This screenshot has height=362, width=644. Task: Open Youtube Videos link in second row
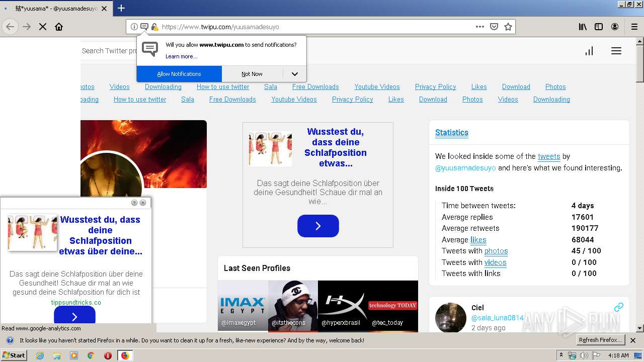[x=294, y=99]
